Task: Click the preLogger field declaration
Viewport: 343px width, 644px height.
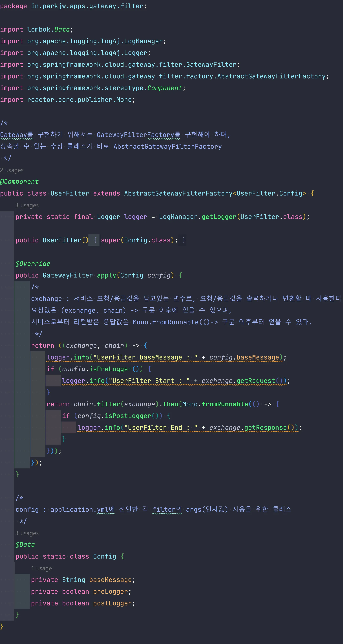Action: [x=110, y=592]
